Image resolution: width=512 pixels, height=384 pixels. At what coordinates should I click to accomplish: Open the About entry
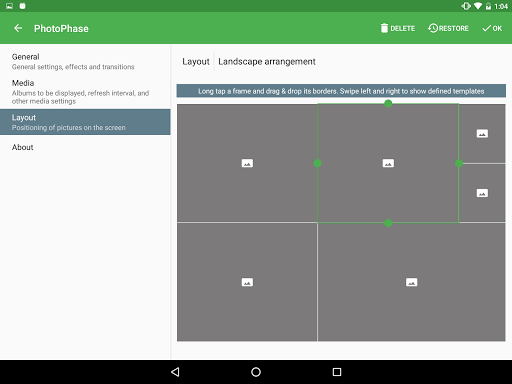85,147
